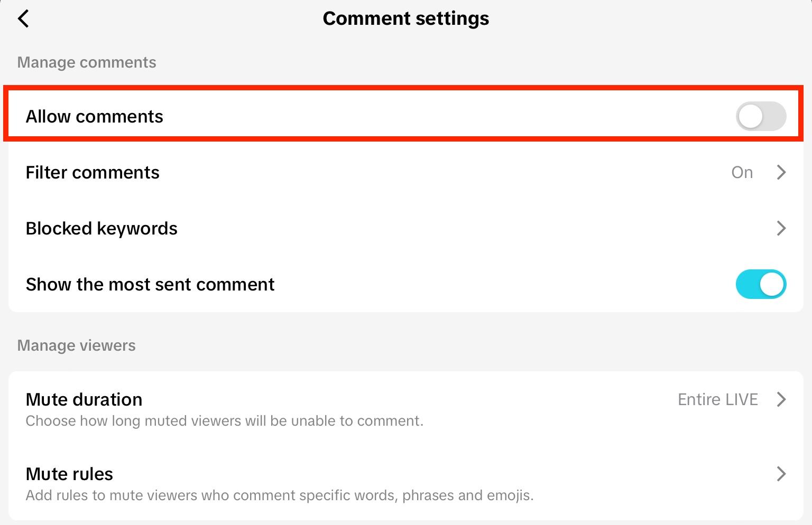Click the Manage comments section header
This screenshot has height=525, width=812.
pyautogui.click(x=87, y=62)
